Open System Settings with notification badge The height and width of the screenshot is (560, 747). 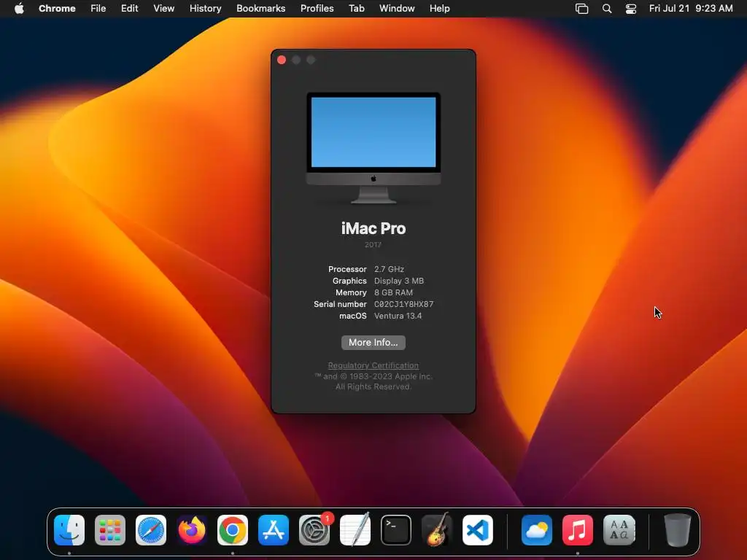315,530
